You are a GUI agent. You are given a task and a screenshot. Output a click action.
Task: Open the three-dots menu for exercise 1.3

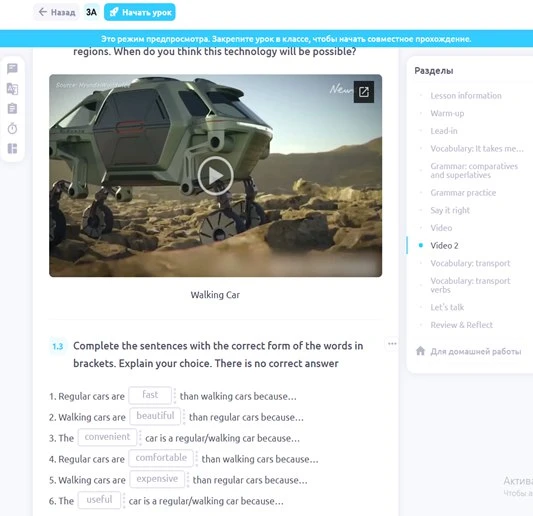(392, 344)
